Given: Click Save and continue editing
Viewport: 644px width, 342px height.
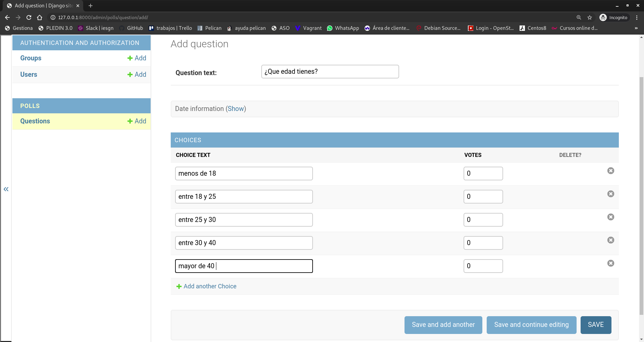Looking at the screenshot, I should pos(531,325).
